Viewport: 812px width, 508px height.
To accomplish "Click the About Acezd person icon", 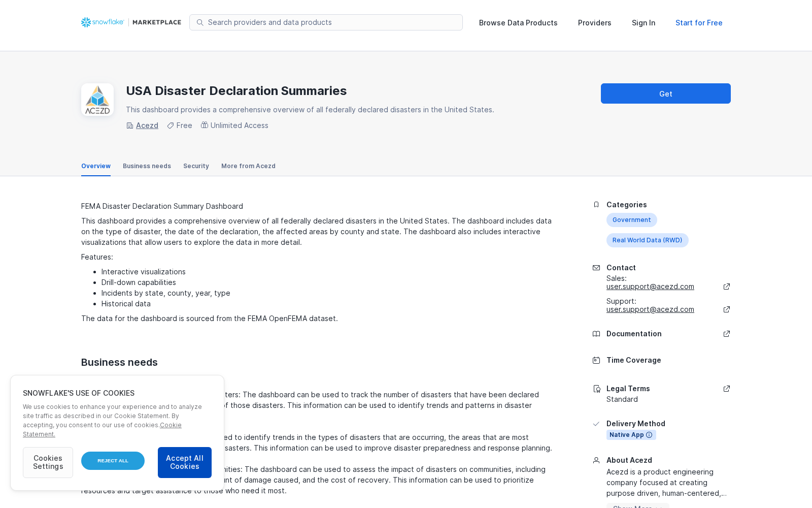I will (x=596, y=460).
